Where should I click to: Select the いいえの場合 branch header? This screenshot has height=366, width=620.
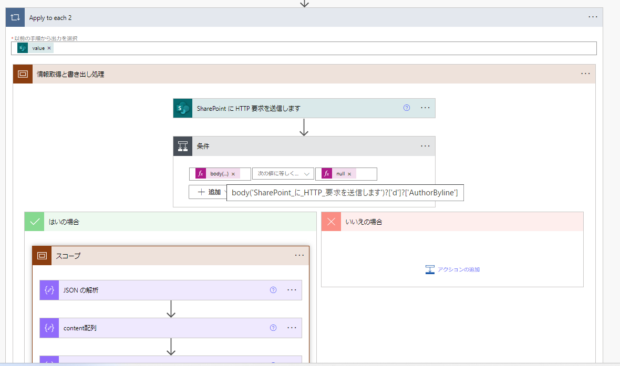(452, 222)
